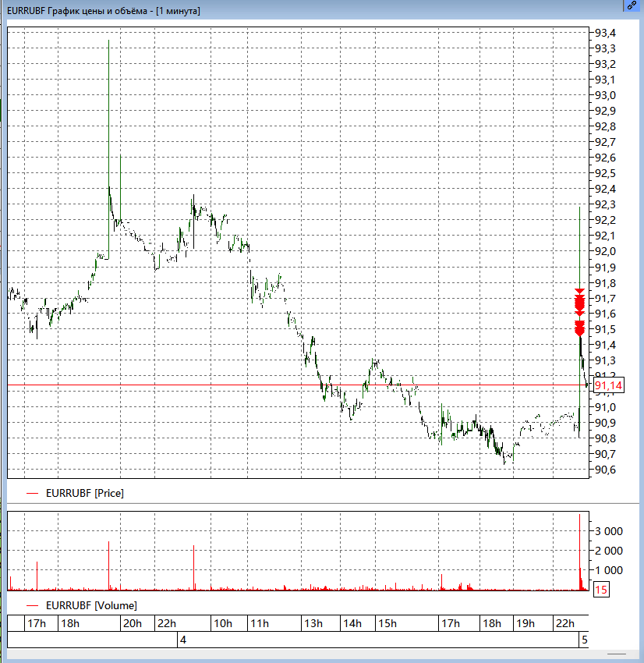Image resolution: width=644 pixels, height=663 pixels.
Task: Click the 92,0 price axis label
Action: tap(605, 251)
